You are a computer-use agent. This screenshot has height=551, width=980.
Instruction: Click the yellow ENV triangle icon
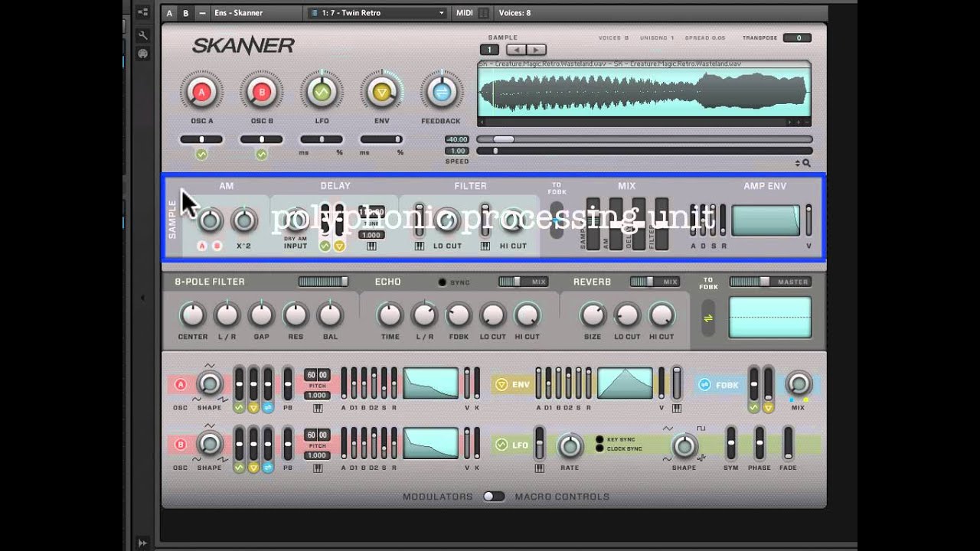(x=501, y=385)
